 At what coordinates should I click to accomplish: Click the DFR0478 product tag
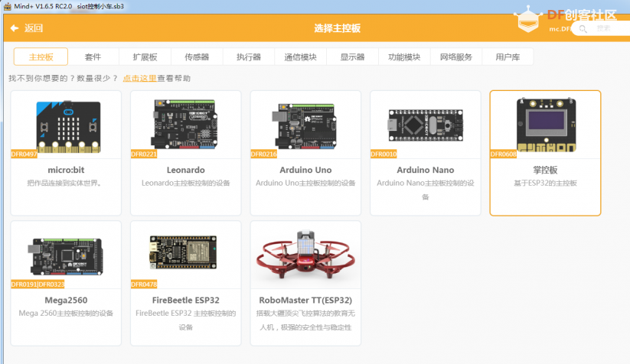[x=144, y=284]
